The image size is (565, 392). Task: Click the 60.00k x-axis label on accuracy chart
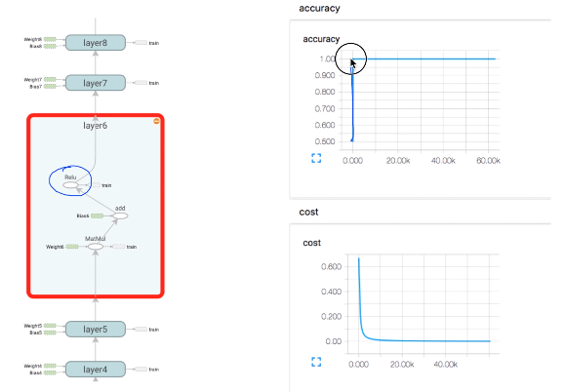[488, 161]
